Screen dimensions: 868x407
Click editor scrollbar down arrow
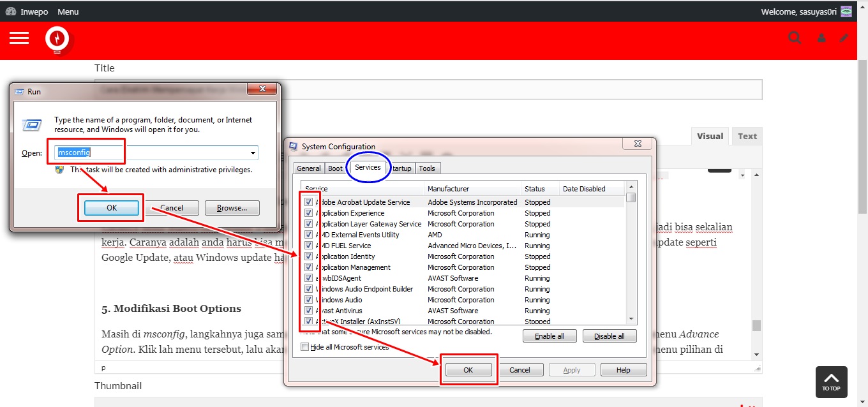(756, 355)
